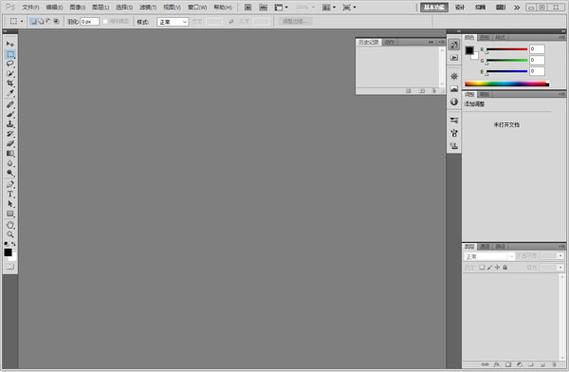
Task: Select the 摄影 workspace button
Action: click(500, 7)
